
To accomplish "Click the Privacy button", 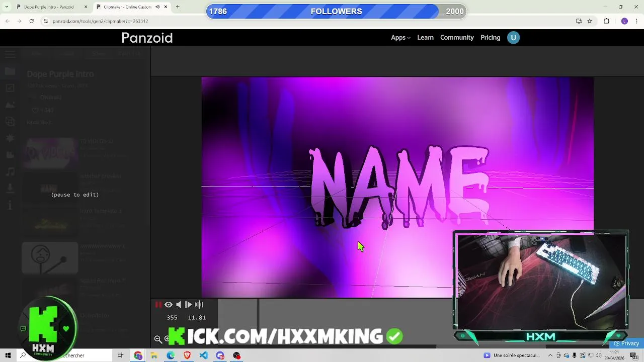I will pyautogui.click(x=626, y=344).
